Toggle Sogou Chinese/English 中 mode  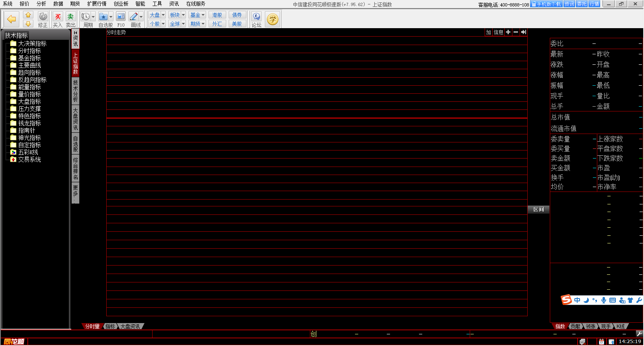[x=577, y=300]
